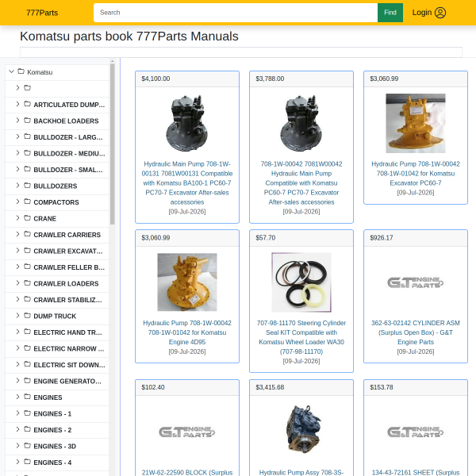Click the folder icon next to CRAWLER LOADERS

point(27,283)
